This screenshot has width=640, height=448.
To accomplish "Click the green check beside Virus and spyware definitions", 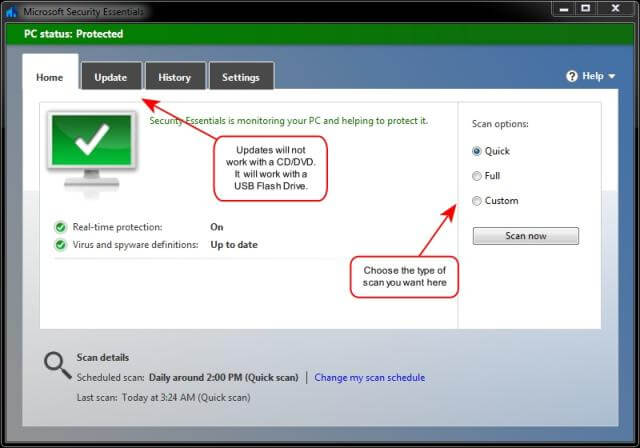I will click(61, 244).
